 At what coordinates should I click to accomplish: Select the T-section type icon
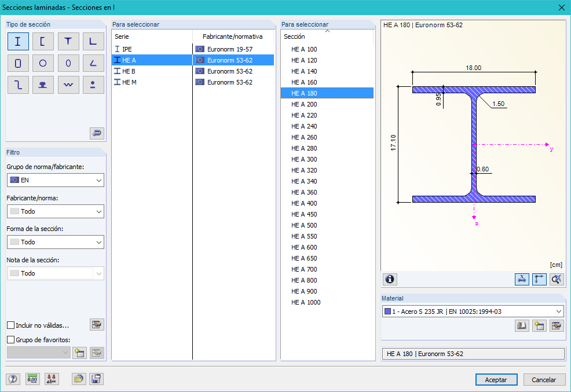[68, 42]
